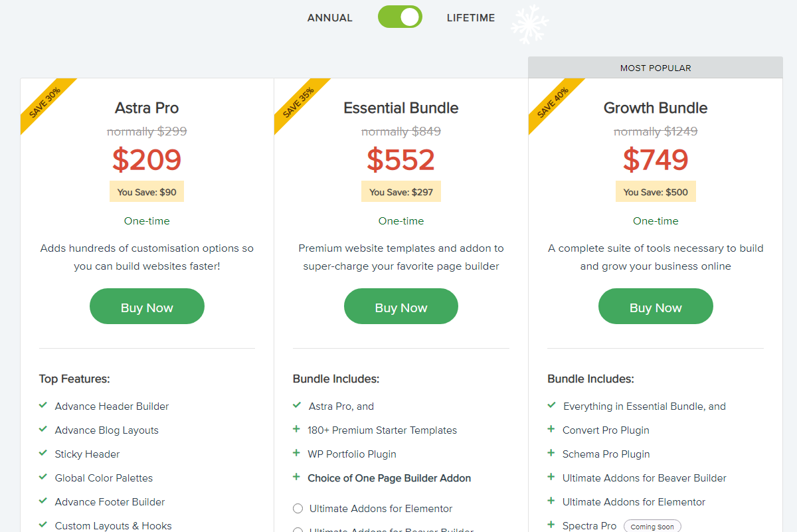This screenshot has height=532, width=797.
Task: Select Ultimate Addons for Elementor radio option
Action: [x=298, y=509]
